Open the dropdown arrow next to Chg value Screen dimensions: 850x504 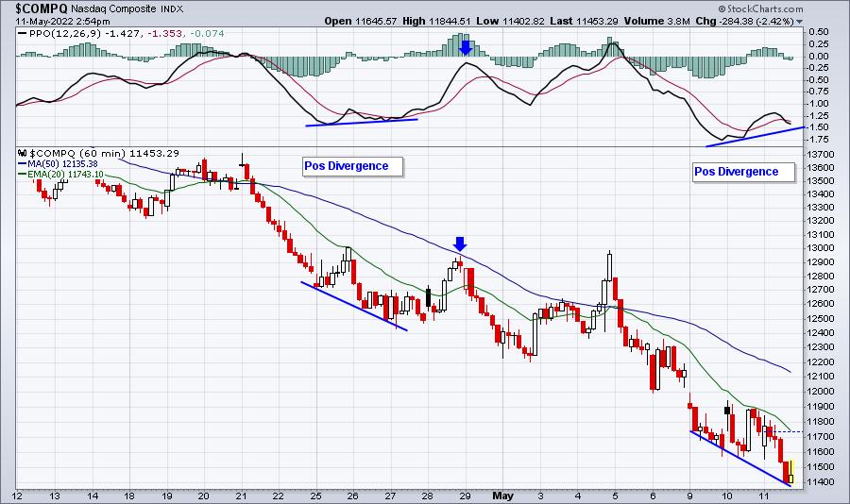pos(800,22)
